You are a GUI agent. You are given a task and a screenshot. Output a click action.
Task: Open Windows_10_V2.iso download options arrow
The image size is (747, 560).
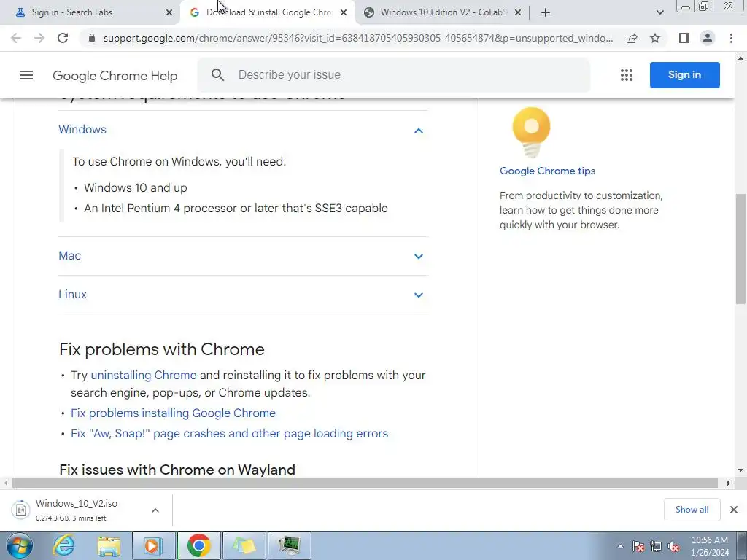[155, 510]
